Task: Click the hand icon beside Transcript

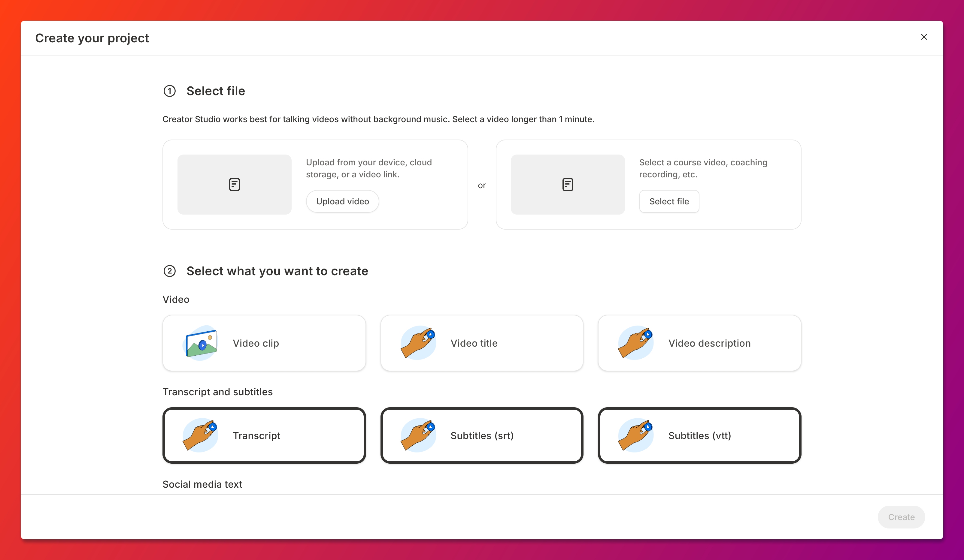Action: tap(200, 435)
